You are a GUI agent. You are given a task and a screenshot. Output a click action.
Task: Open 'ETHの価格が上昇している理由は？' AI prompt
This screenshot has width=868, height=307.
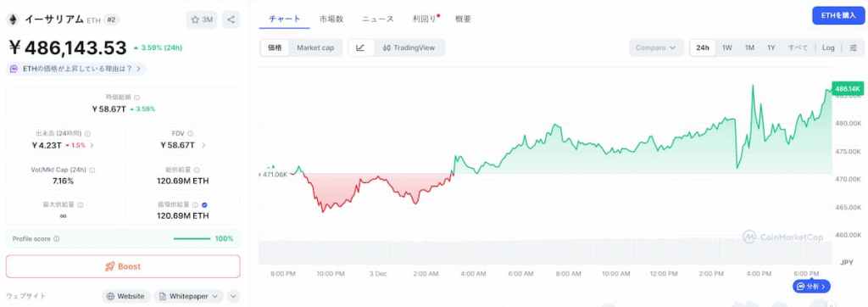(77, 69)
